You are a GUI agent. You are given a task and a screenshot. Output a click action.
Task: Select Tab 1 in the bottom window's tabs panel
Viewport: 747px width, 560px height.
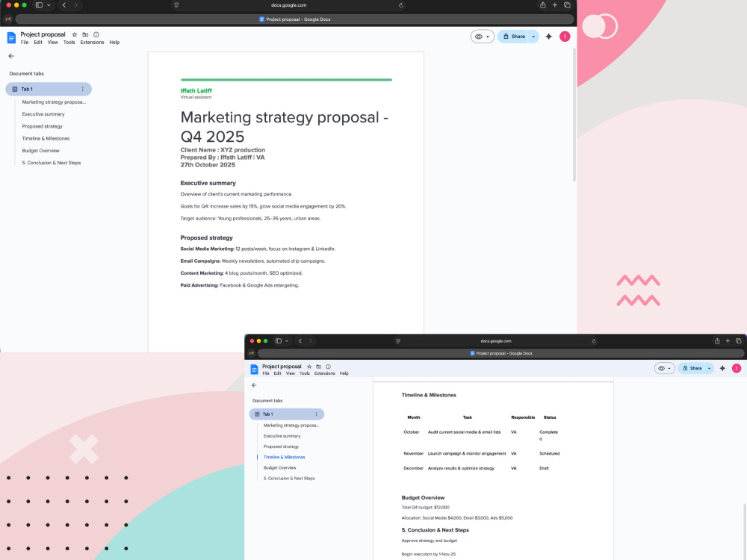(286, 414)
